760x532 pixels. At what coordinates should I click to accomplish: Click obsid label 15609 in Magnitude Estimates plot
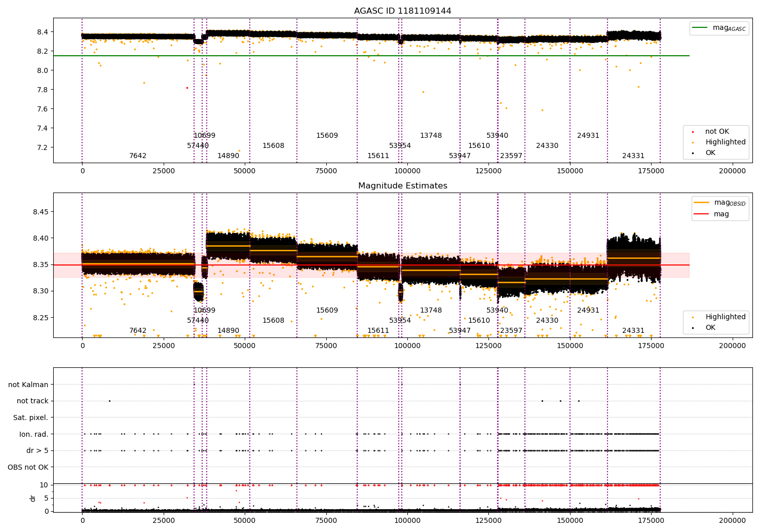pos(327,310)
